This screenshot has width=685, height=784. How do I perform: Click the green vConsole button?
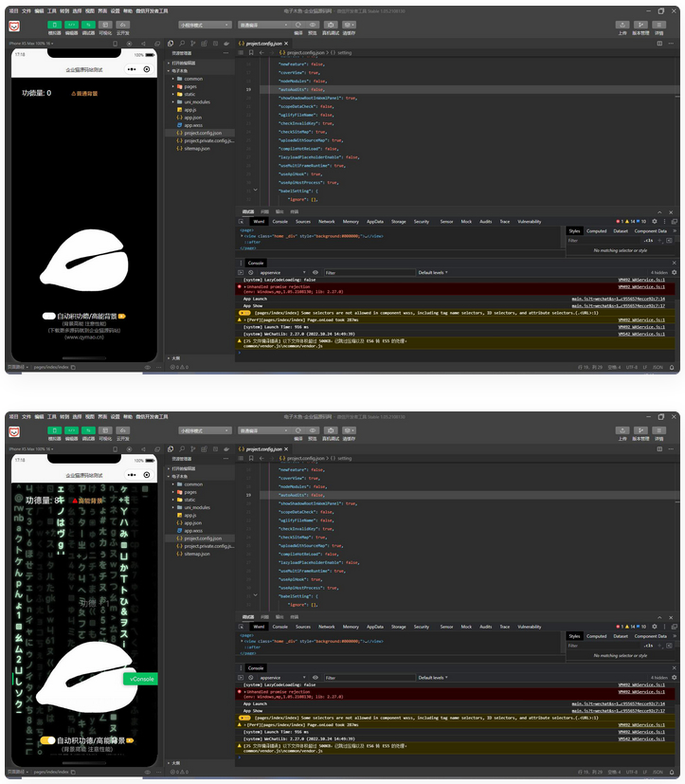[x=141, y=679]
